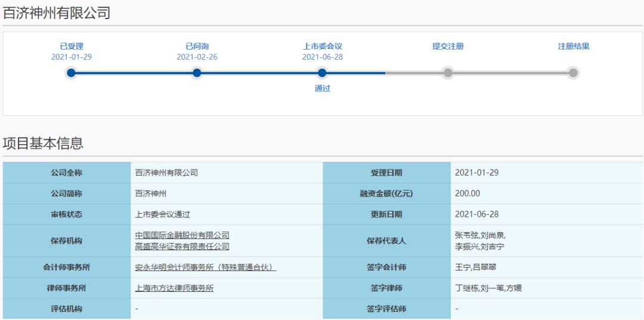Click the 提交注册 gray timeline dot
The height and width of the screenshot is (320, 644).
(x=448, y=73)
